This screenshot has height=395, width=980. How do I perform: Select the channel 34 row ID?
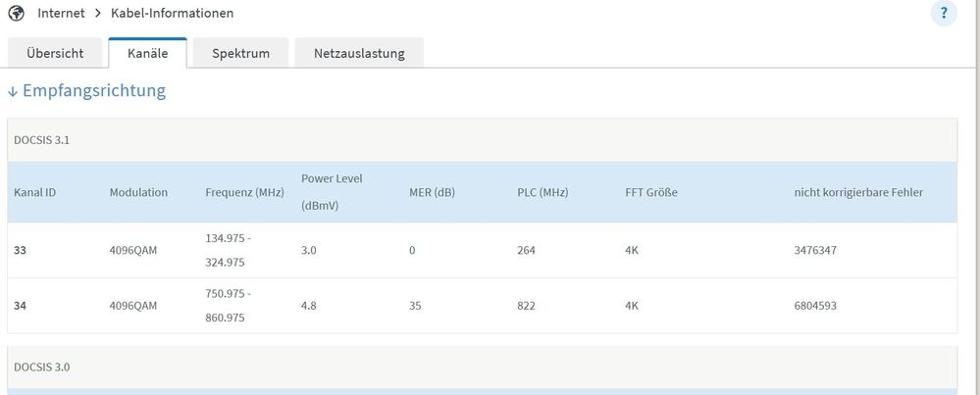click(21, 306)
